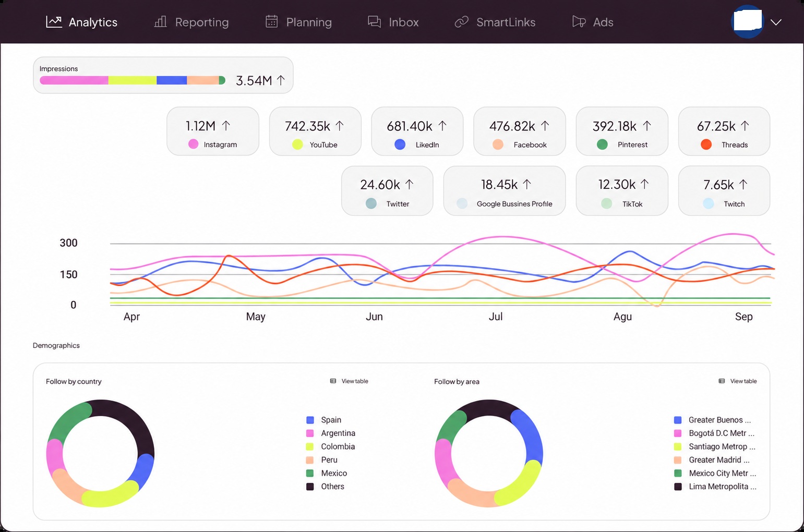This screenshot has height=532, width=804.
Task: Go to the Planning tab
Action: (x=298, y=22)
